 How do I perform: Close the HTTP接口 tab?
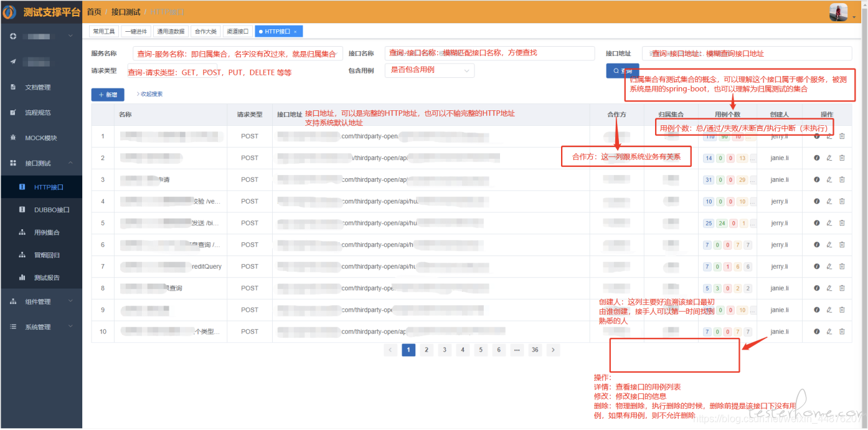click(x=295, y=31)
